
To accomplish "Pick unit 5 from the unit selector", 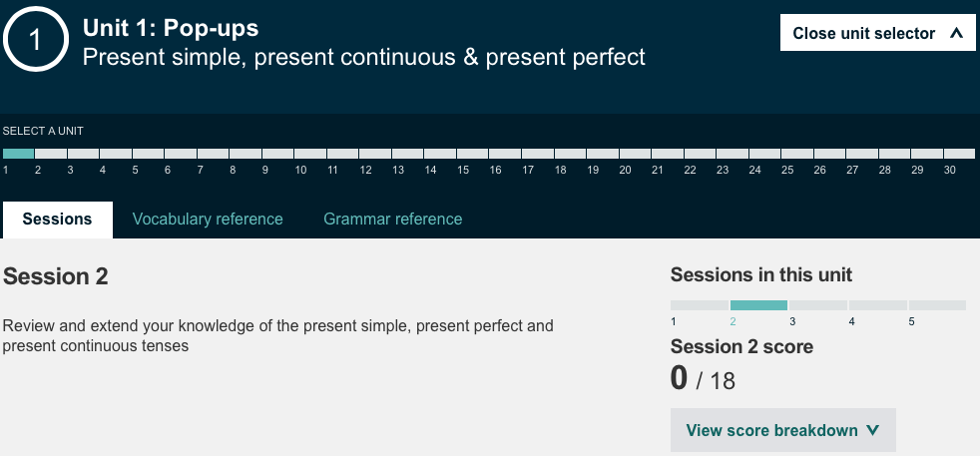I will pyautogui.click(x=148, y=154).
